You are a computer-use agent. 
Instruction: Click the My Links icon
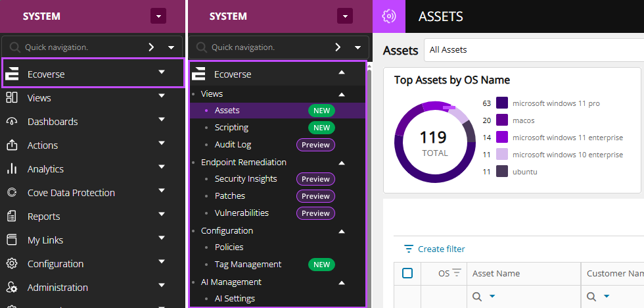pos(12,240)
